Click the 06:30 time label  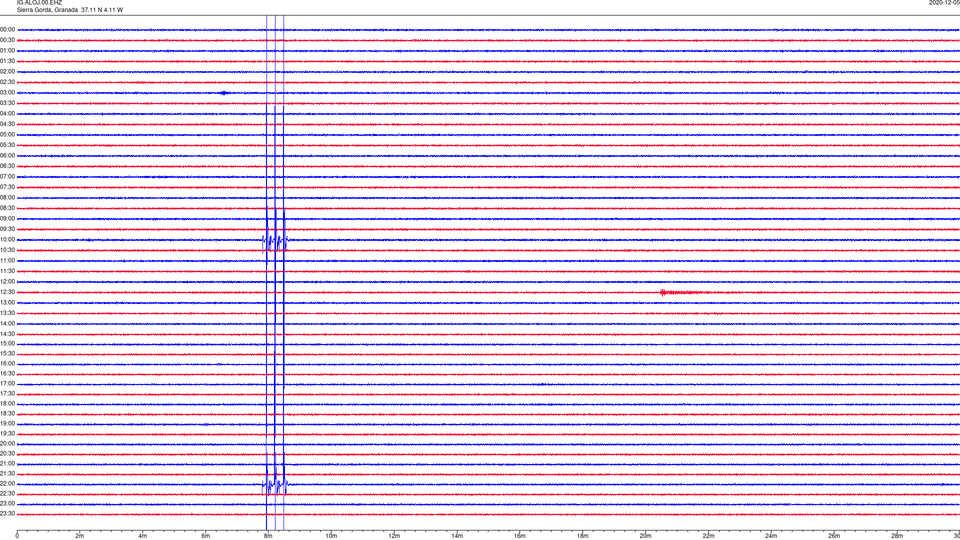click(7, 166)
